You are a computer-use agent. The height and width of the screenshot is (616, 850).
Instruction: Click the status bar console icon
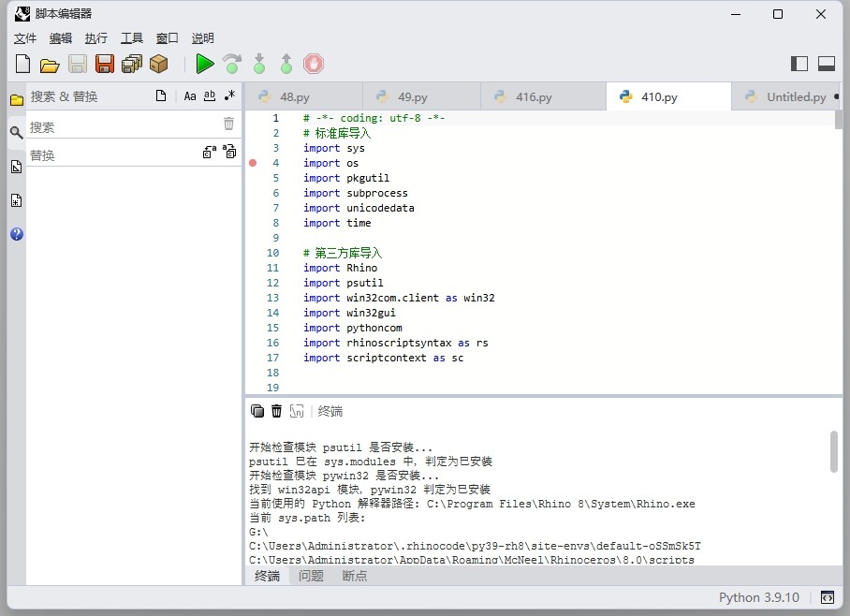(x=828, y=597)
